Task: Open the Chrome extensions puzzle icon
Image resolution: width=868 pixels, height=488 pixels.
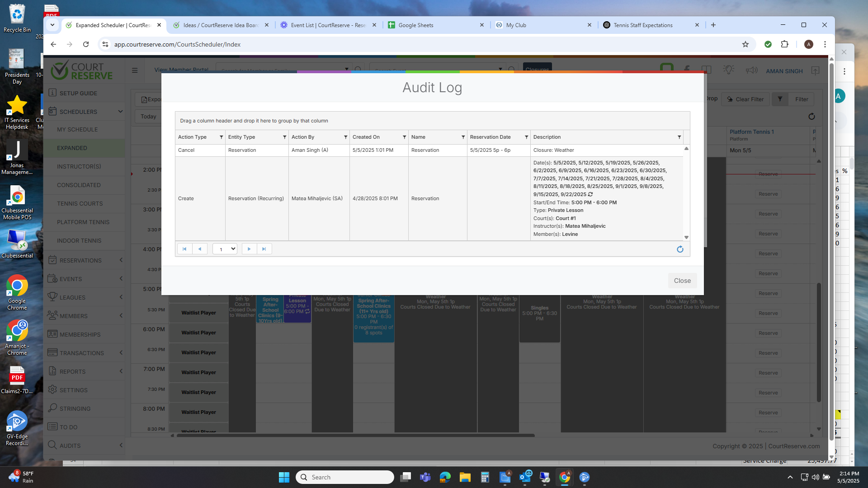Action: point(784,44)
